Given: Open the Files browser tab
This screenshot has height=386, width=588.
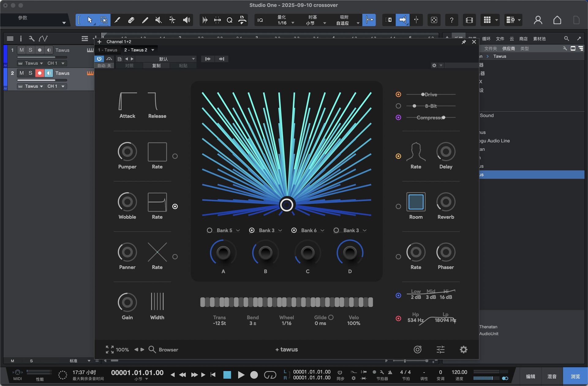Looking at the screenshot, I should [500, 39].
